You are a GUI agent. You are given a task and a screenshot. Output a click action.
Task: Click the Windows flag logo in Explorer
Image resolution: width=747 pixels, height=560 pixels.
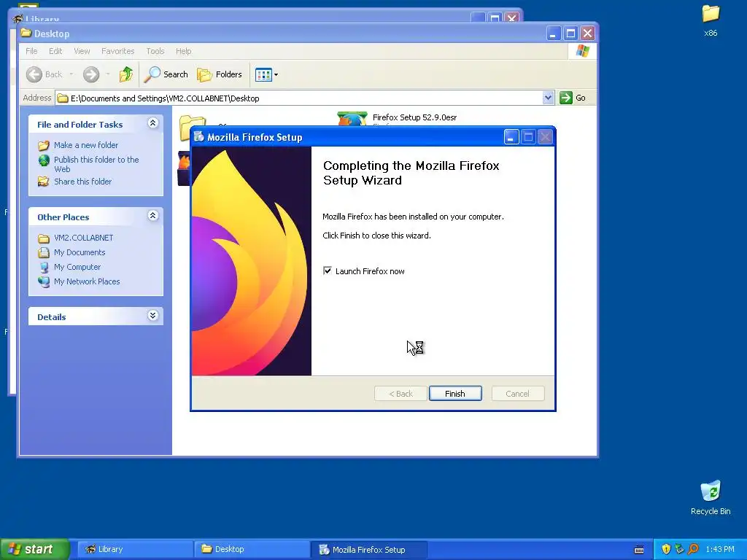[582, 51]
